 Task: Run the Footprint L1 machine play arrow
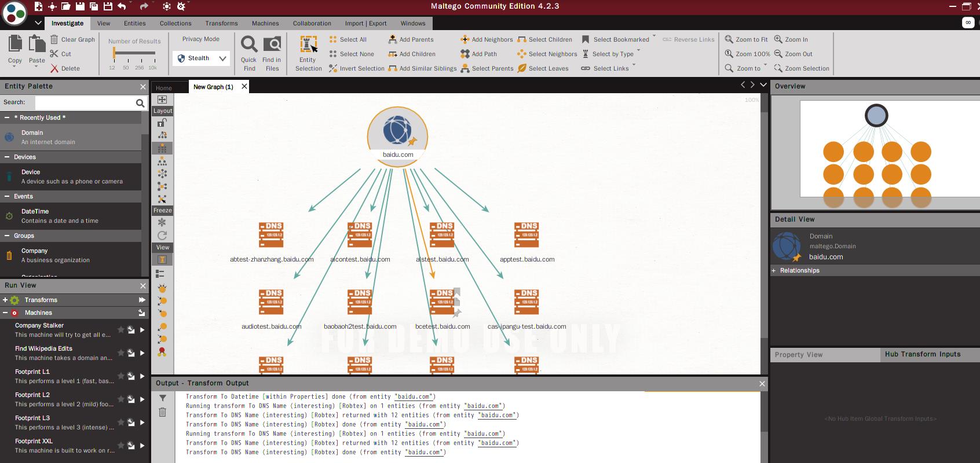point(142,376)
